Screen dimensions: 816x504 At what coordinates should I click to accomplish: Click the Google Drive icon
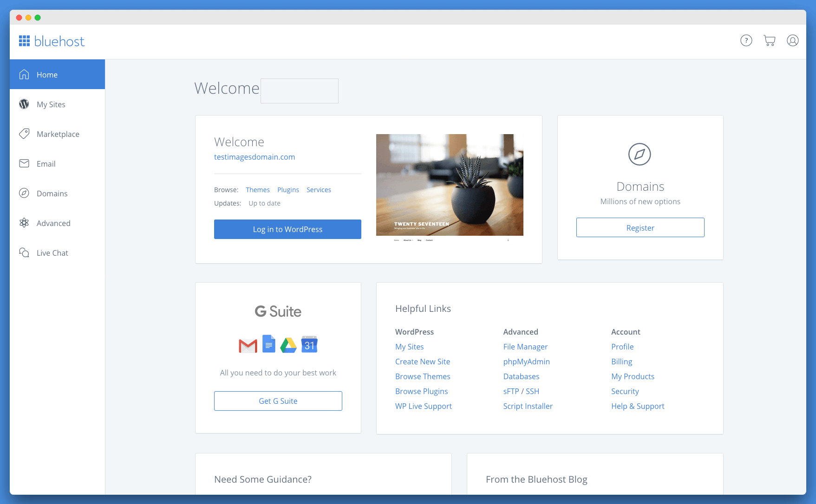coord(288,345)
